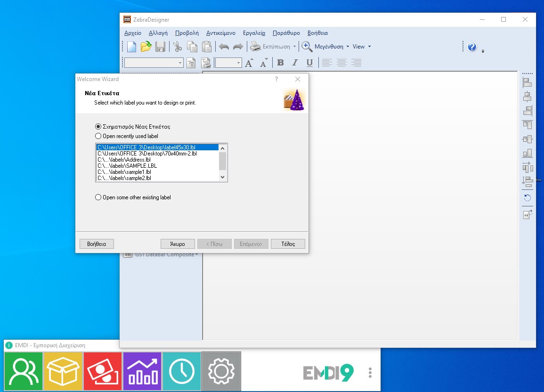This screenshot has width=544, height=392.
Task: Select SAMPLE.LBL in the recent list
Action: click(x=157, y=166)
